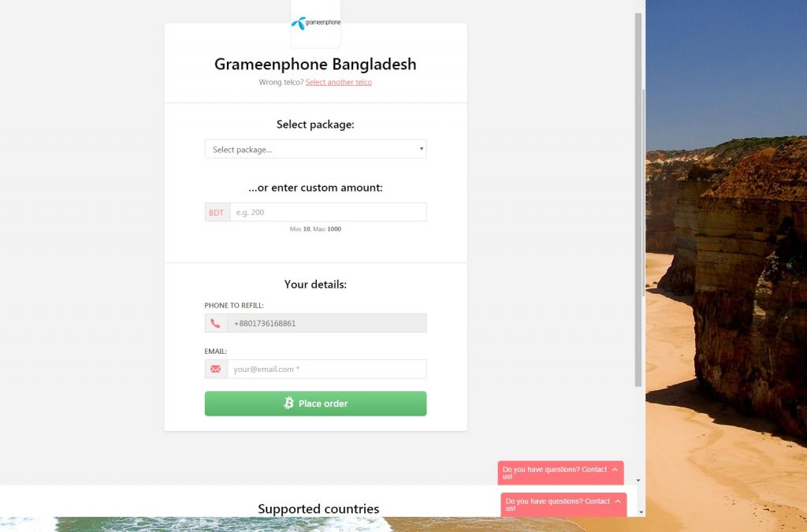807x532 pixels.
Task: Focus the your@email.com input field
Action: (327, 369)
